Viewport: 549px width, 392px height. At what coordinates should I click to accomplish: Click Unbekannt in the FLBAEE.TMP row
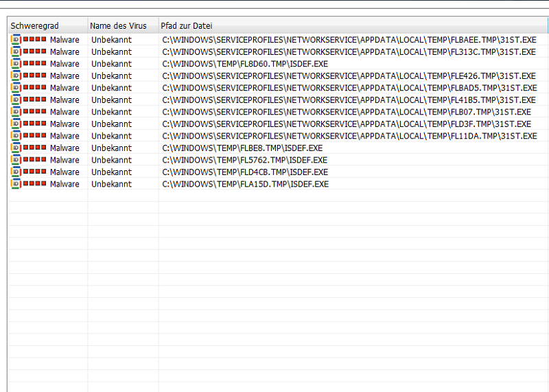[111, 40]
